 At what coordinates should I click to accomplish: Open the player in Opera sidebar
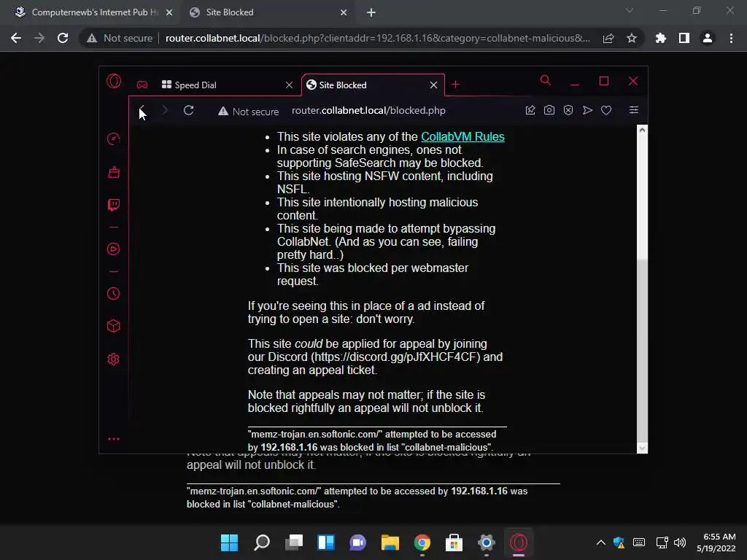113,249
